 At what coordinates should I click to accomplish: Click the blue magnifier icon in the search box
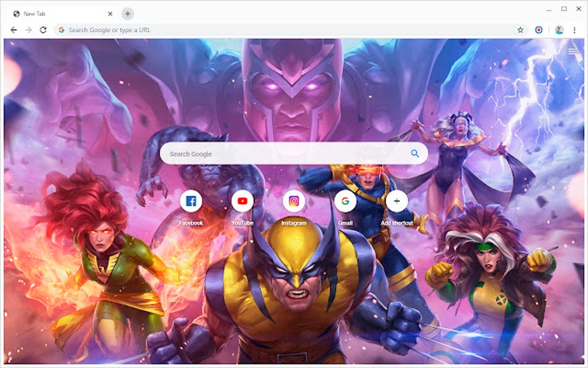click(414, 153)
